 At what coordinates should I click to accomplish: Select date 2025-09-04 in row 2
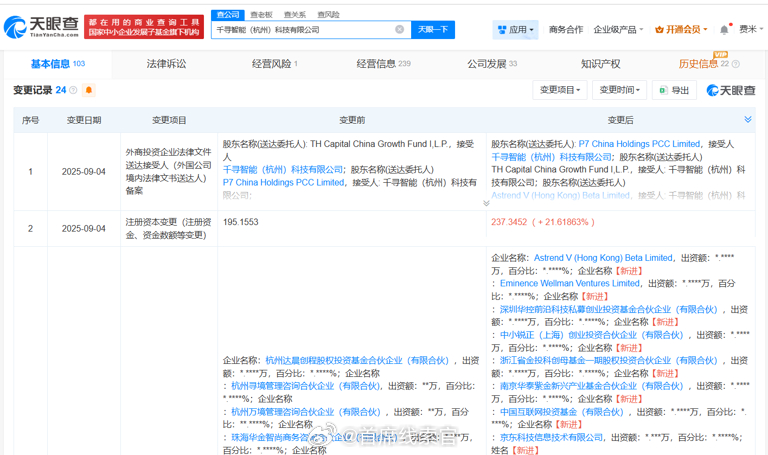pos(84,229)
